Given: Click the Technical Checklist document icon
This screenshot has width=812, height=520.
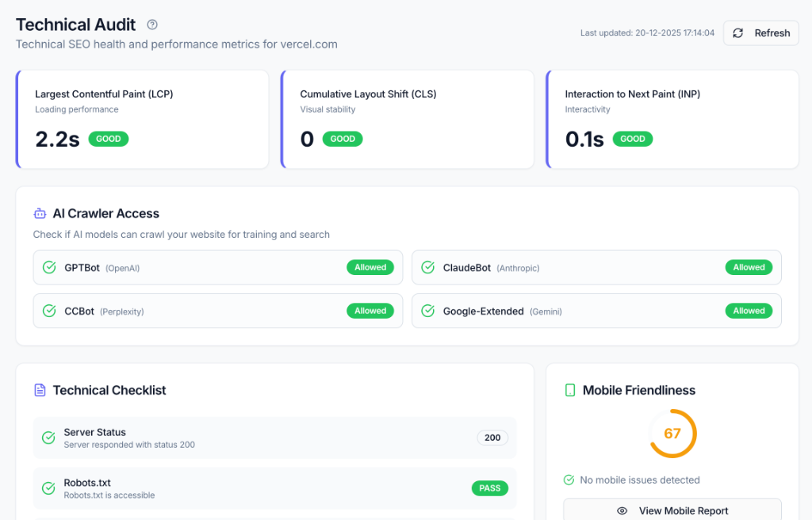Looking at the screenshot, I should pos(39,390).
